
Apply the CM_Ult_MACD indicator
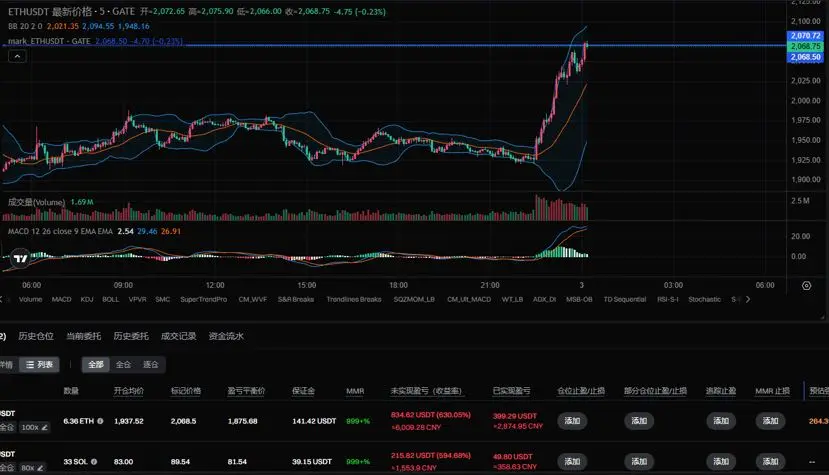click(469, 299)
